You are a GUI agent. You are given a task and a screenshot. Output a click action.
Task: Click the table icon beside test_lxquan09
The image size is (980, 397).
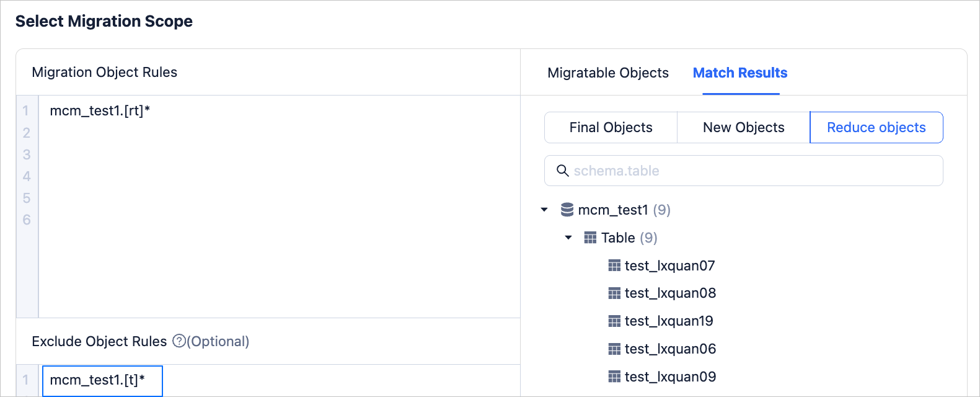tap(614, 377)
